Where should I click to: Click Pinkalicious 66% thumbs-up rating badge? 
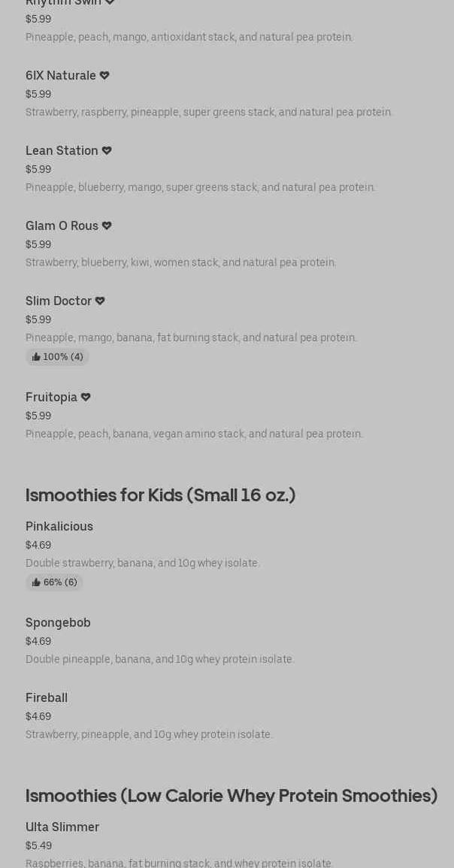tap(54, 582)
